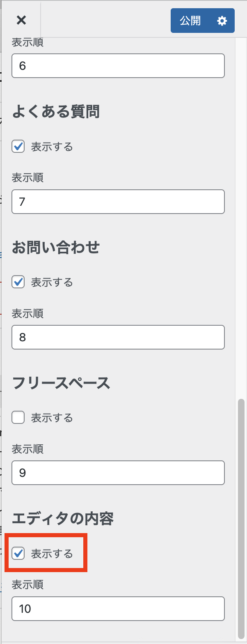
Task: Select the お問い合わせ display order field showing 8
Action: point(118,337)
